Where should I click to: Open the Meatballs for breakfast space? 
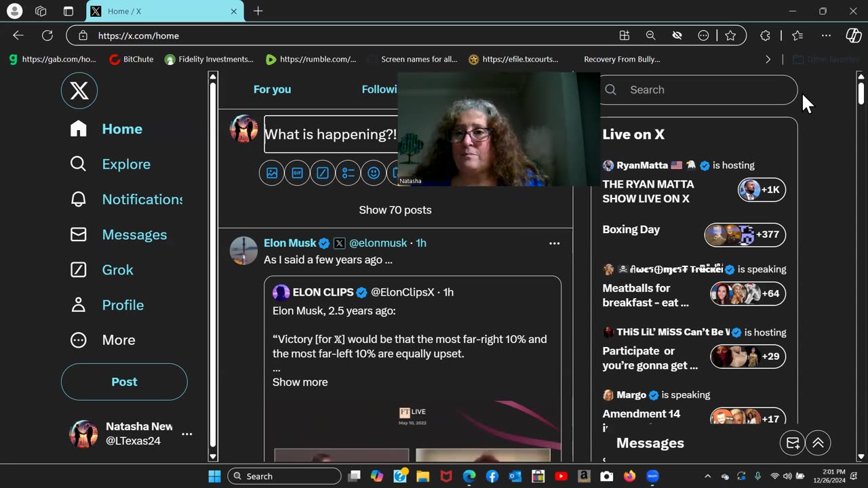(x=646, y=295)
